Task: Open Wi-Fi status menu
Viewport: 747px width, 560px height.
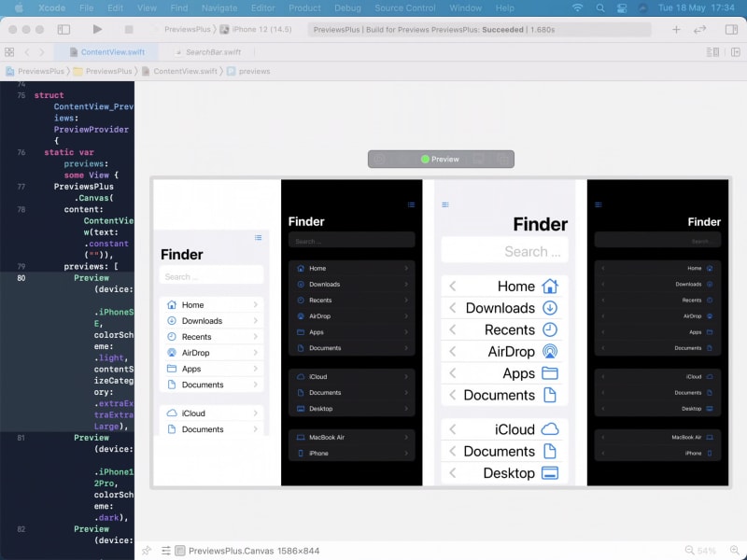Action: (577, 8)
